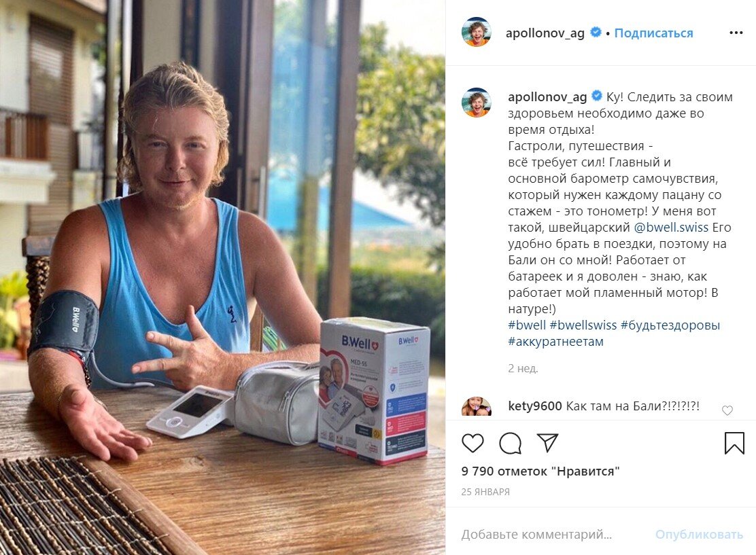Image resolution: width=756 pixels, height=555 pixels.
Task: Click the Подписаться follow button
Action: (x=653, y=33)
